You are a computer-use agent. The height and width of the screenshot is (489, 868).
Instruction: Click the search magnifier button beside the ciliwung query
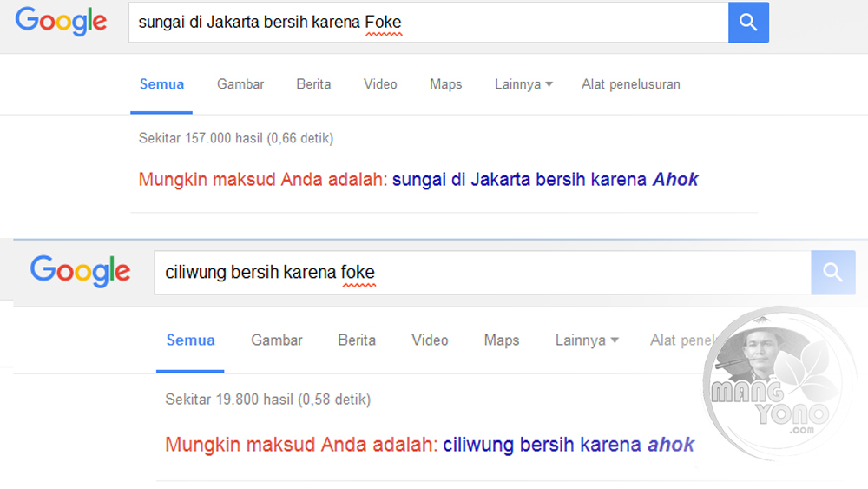pyautogui.click(x=833, y=273)
